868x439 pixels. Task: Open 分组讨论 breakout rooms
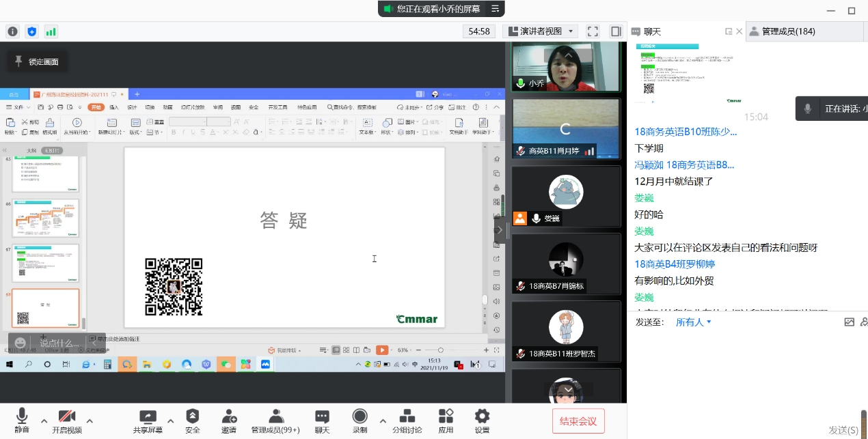pyautogui.click(x=407, y=421)
